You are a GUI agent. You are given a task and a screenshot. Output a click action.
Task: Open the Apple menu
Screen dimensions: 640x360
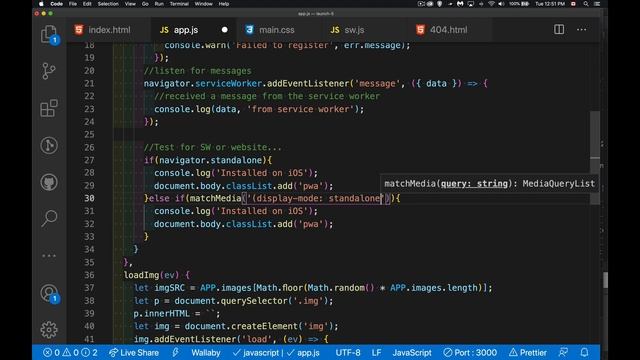tap(41, 4)
